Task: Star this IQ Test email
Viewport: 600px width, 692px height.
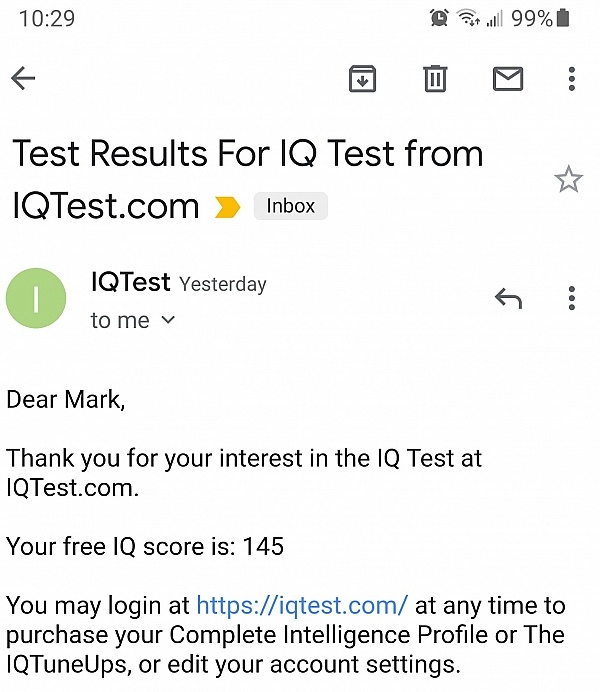Action: (x=568, y=180)
